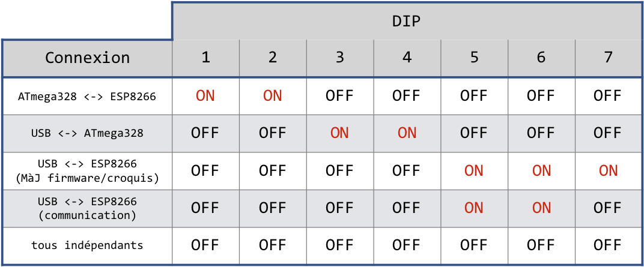
Task: Click ON under DIP 2, ATmega328 <-> ESP8266 row
Action: tap(273, 96)
